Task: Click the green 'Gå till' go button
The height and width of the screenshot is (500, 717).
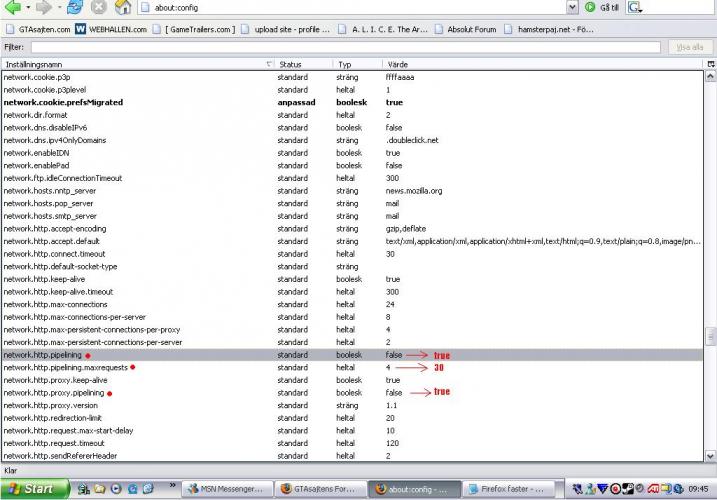Action: click(x=602, y=8)
